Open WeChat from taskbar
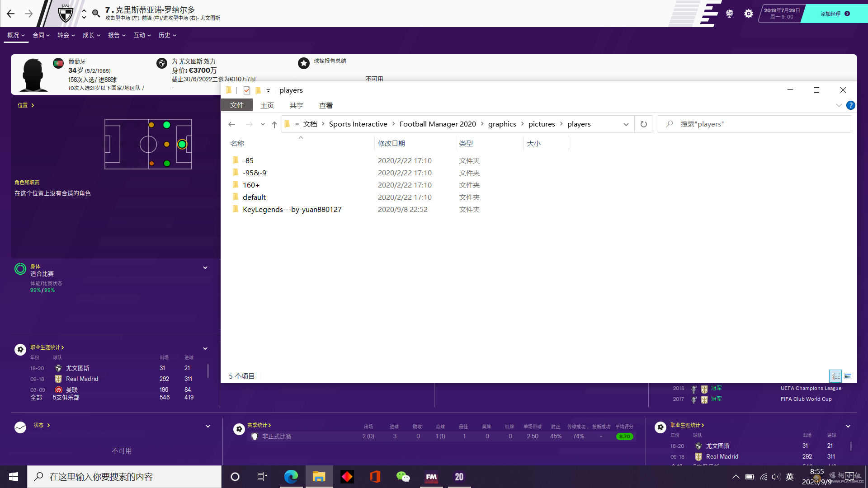Image resolution: width=868 pixels, height=488 pixels. [403, 477]
